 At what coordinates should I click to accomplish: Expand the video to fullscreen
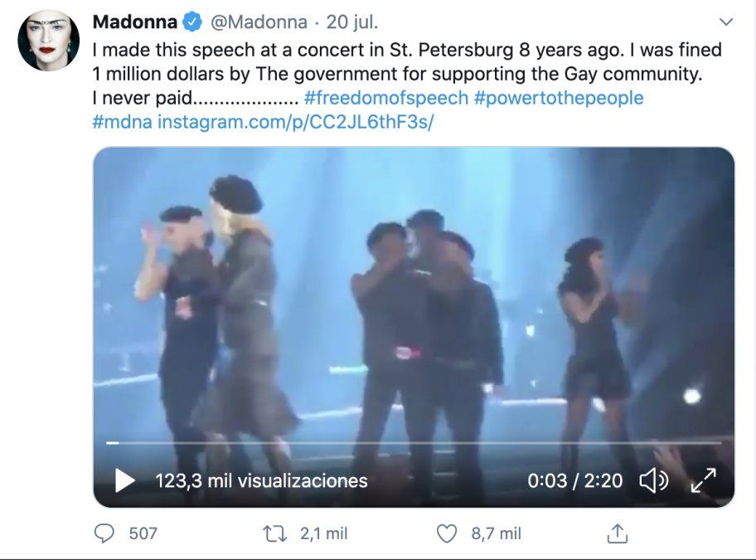pos(704,480)
